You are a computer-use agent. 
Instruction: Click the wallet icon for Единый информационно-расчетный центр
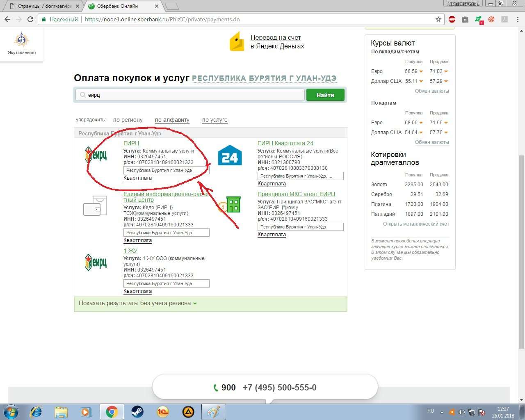tap(95, 206)
